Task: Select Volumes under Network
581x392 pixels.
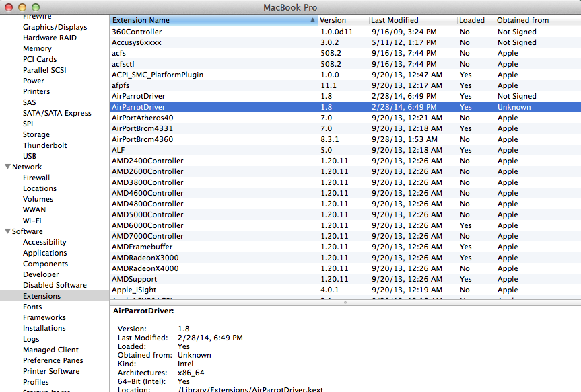Action: 38,199
